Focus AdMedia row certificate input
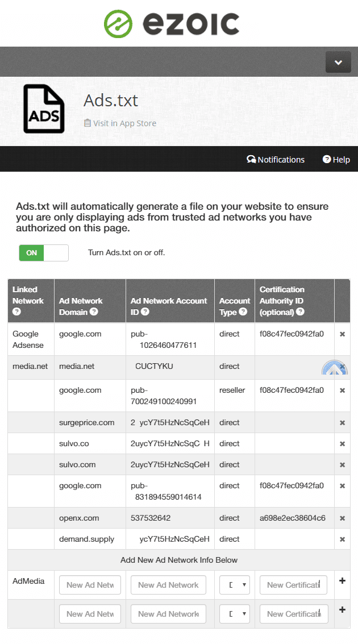This screenshot has width=358, height=644. tap(294, 585)
